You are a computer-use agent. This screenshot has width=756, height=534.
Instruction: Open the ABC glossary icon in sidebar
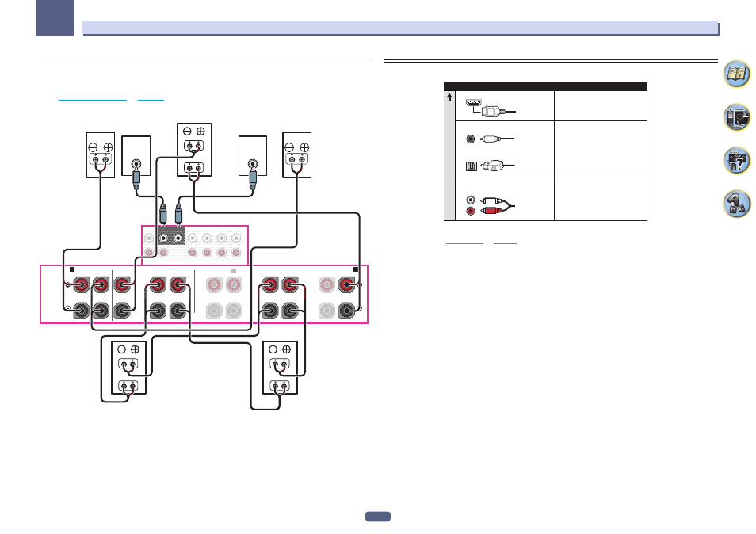pyautogui.click(x=736, y=204)
